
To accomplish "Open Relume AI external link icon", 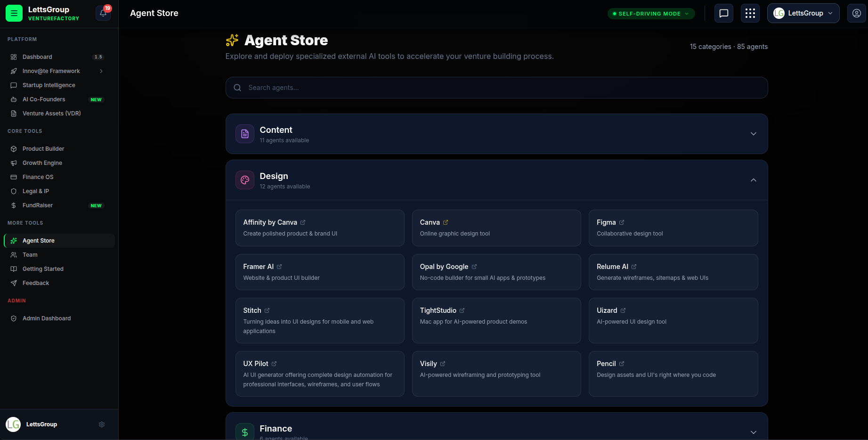I will pyautogui.click(x=634, y=267).
